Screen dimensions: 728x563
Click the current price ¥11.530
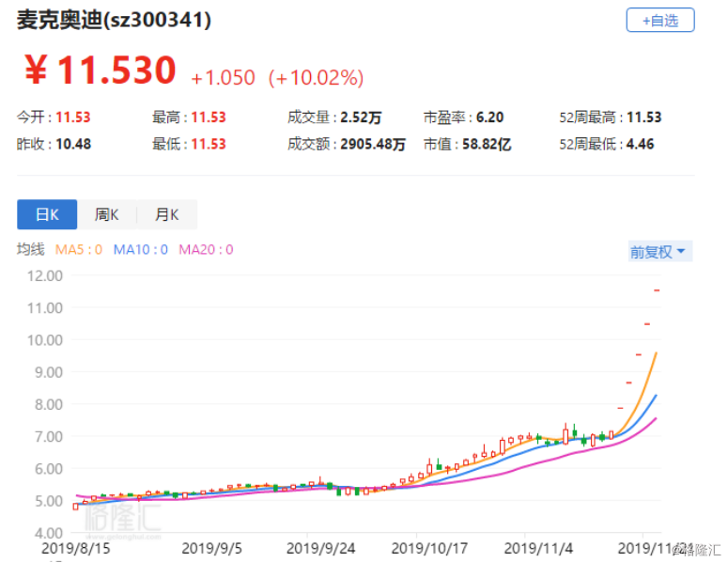point(101,70)
